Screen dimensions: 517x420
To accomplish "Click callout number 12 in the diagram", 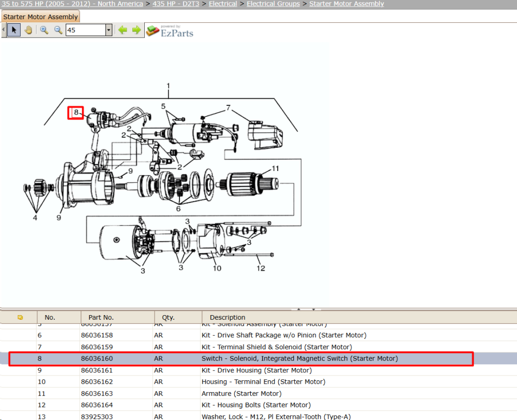I will tap(261, 269).
